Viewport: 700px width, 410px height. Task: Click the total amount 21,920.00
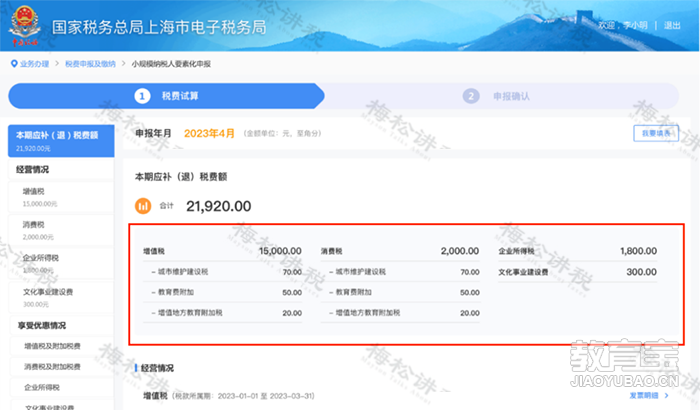pos(219,206)
